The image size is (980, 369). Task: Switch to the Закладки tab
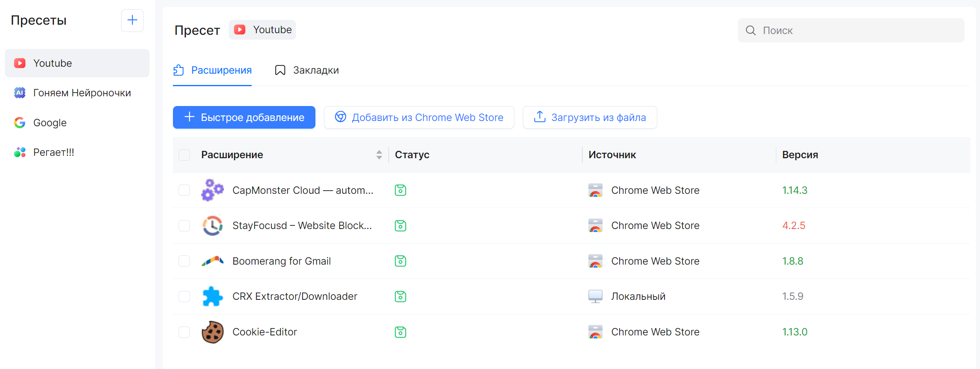click(307, 70)
